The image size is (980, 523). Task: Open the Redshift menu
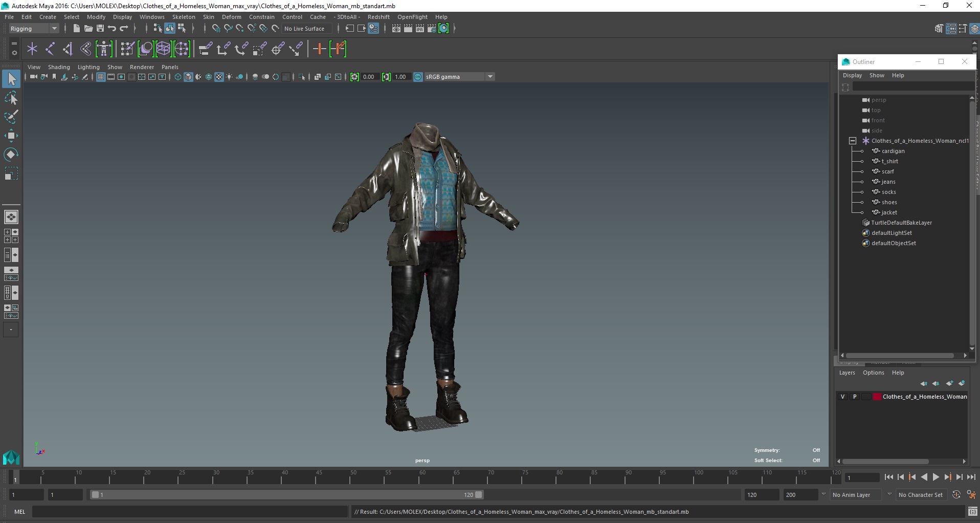pyautogui.click(x=378, y=17)
